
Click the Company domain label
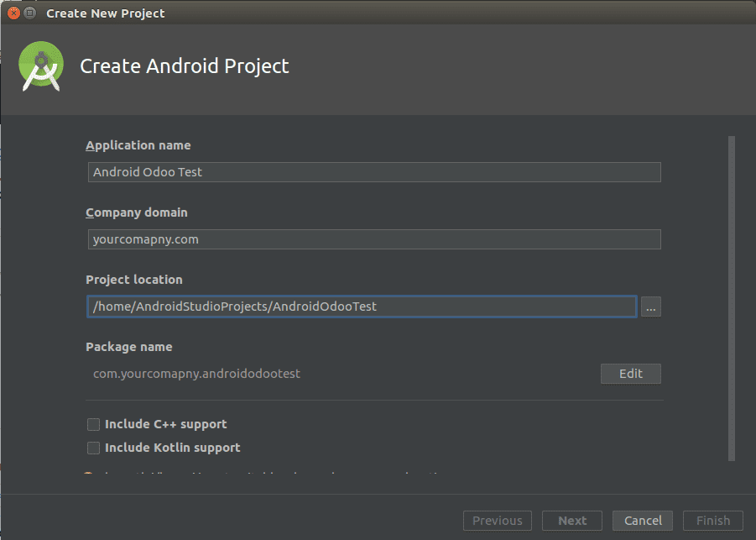[x=137, y=212]
